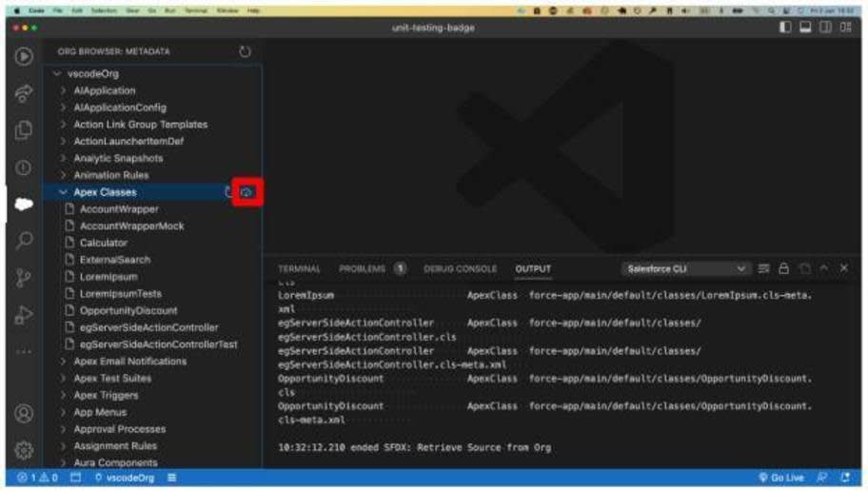
Task: Open the Terminal menu in menu bar
Action: 195,10
